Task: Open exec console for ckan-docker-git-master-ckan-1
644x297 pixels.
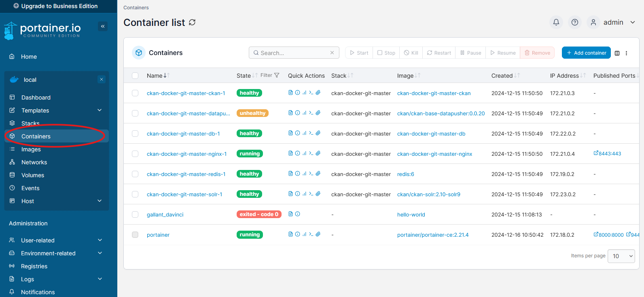Action: (311, 93)
